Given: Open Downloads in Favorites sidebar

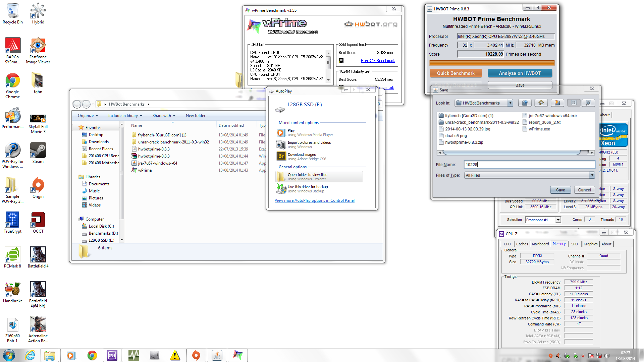Looking at the screenshot, I should pos(99,142).
